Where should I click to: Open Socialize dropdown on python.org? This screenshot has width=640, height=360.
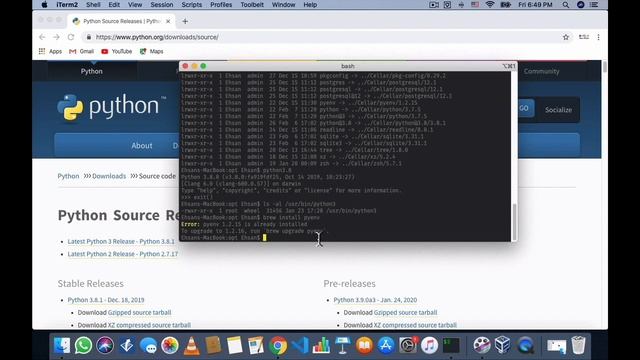(558, 110)
